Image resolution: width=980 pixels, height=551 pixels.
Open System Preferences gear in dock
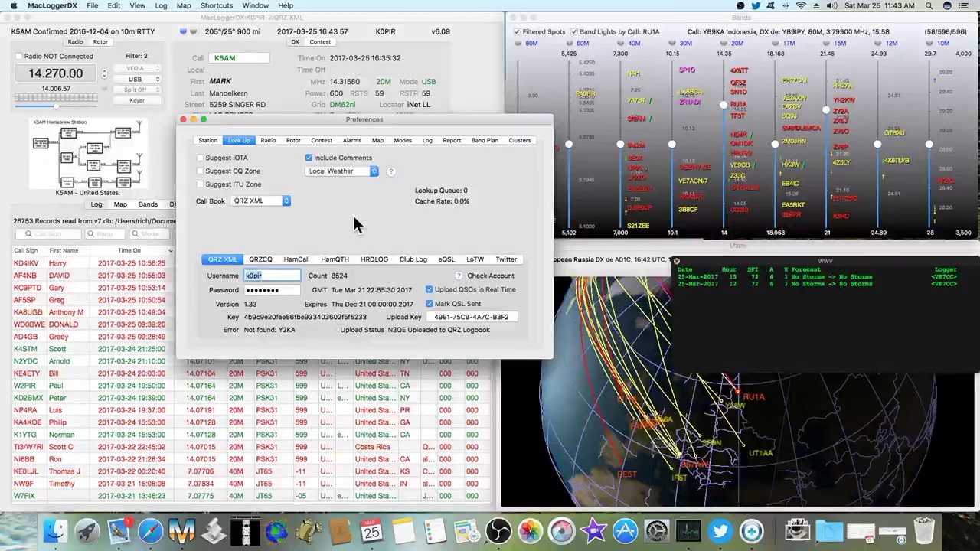pos(657,530)
